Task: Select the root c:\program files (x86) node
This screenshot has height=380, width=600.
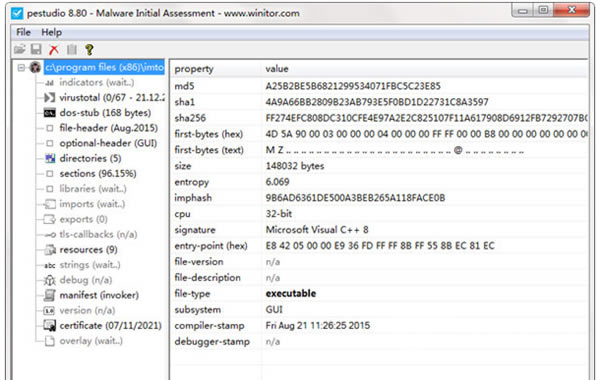Action: pos(104,67)
